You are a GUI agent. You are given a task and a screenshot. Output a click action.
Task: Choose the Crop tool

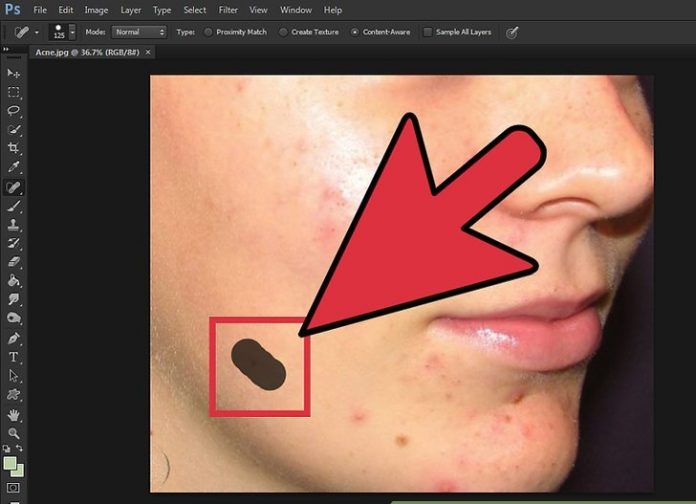click(x=14, y=148)
